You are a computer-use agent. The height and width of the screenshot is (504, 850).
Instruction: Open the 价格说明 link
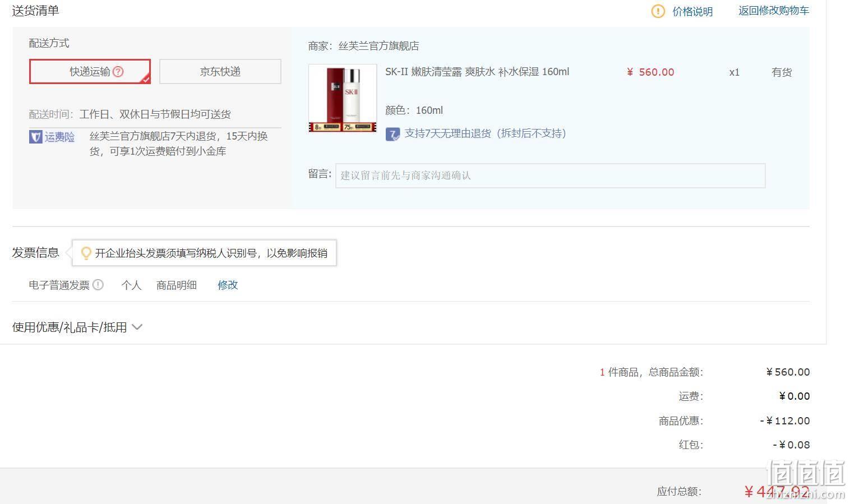coord(692,11)
